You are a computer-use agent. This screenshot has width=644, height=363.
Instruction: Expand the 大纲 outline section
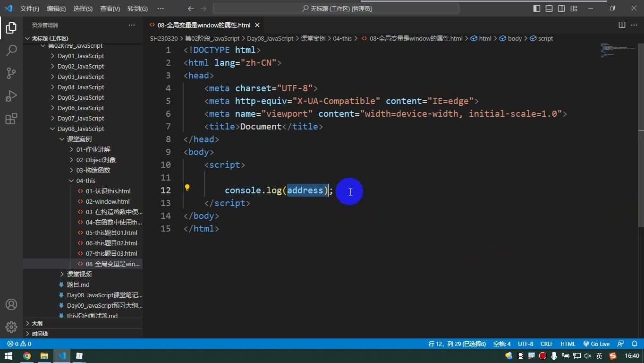pos(83,323)
